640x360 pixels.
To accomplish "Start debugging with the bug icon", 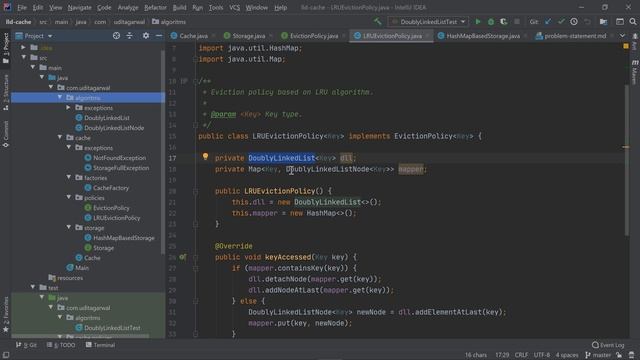I will pos(491,22).
